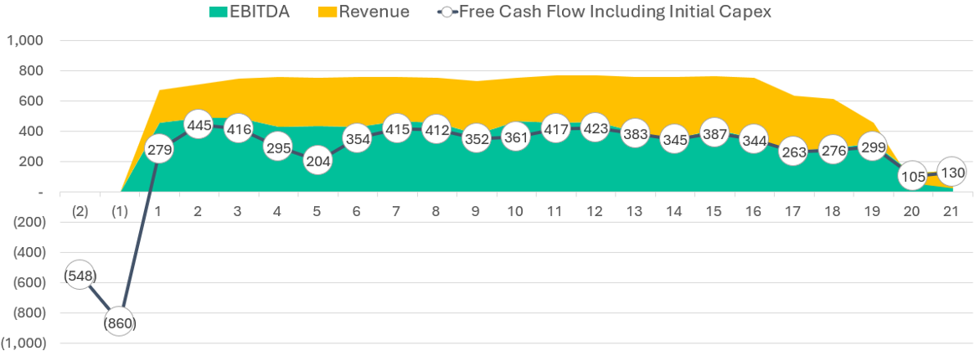Select the 204 data point marker
The width and height of the screenshot is (980, 356).
click(317, 163)
